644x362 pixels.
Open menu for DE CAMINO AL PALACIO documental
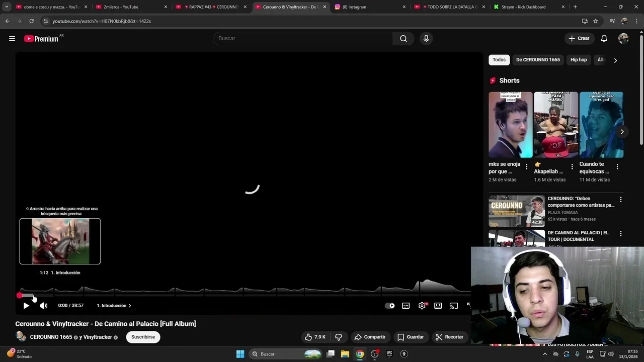point(620,234)
